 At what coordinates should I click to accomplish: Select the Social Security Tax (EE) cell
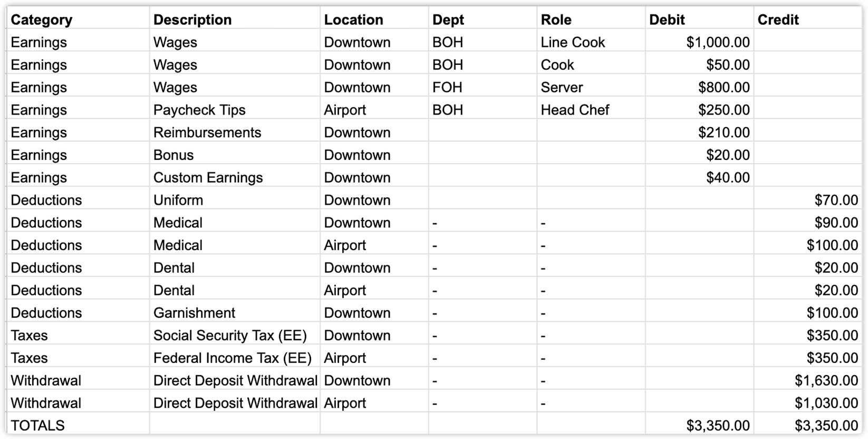pyautogui.click(x=230, y=336)
